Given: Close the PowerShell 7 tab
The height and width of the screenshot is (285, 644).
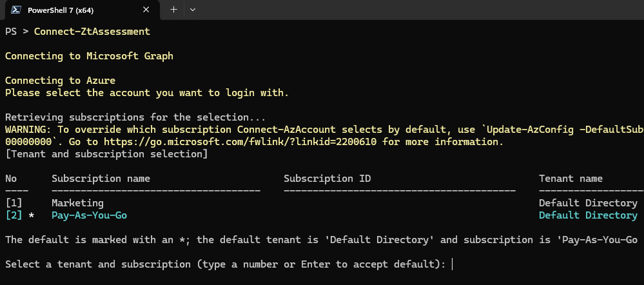Looking at the screenshot, I should [x=146, y=10].
